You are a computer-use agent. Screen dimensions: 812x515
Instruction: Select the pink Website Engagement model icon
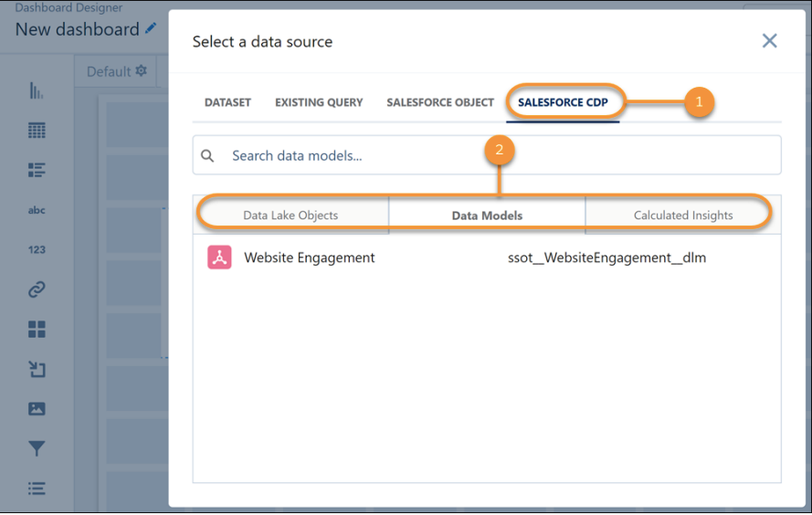pyautogui.click(x=219, y=257)
